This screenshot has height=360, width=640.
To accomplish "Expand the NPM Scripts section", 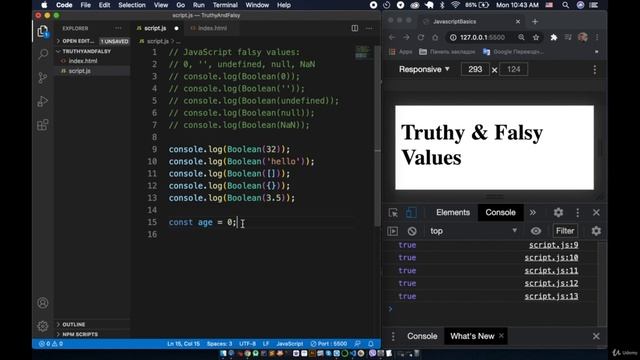I will (80, 334).
